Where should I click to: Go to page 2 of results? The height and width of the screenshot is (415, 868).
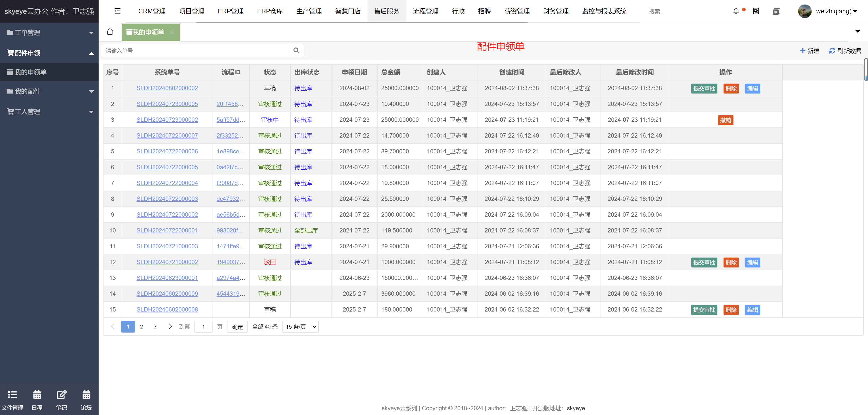(x=142, y=326)
